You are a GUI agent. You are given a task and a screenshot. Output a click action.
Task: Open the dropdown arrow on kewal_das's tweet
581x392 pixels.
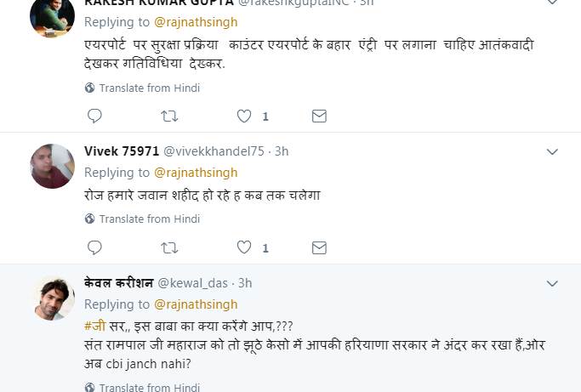552,283
